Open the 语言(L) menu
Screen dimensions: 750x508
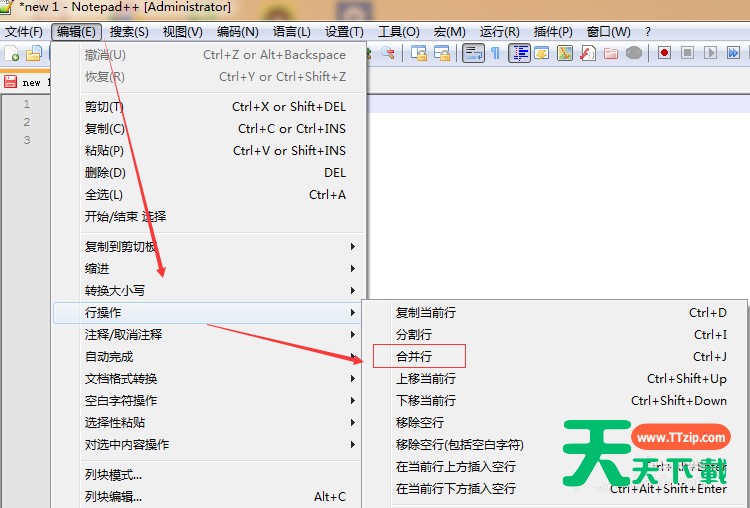pos(291,32)
